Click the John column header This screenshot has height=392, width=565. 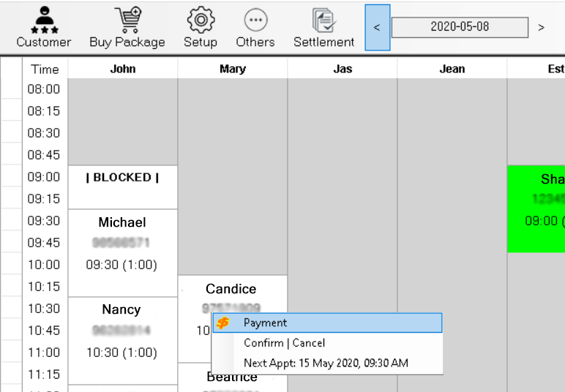tap(123, 69)
